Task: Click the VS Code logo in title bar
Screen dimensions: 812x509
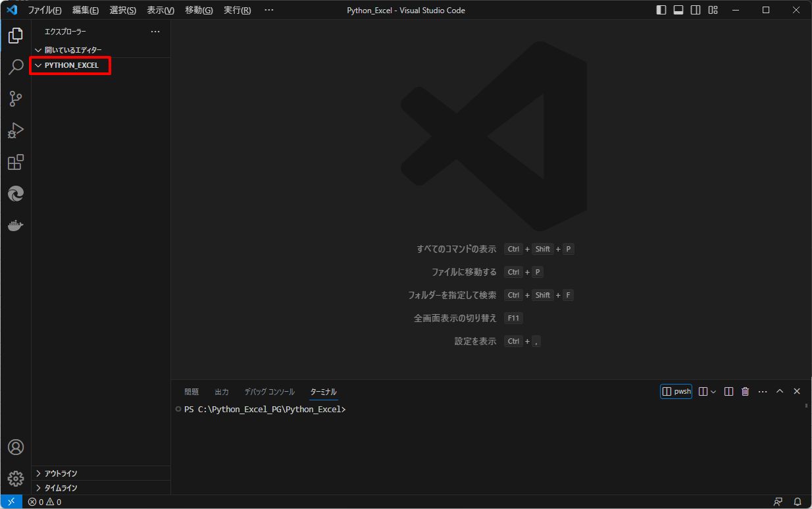Action: [11, 10]
